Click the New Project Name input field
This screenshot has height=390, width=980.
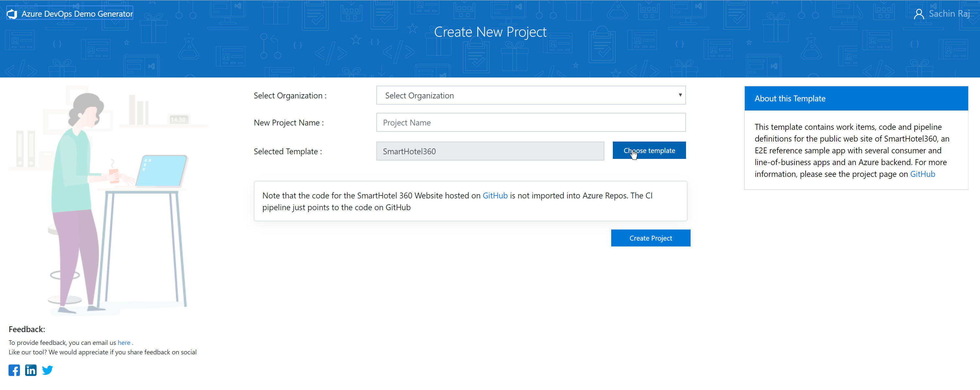(x=530, y=123)
